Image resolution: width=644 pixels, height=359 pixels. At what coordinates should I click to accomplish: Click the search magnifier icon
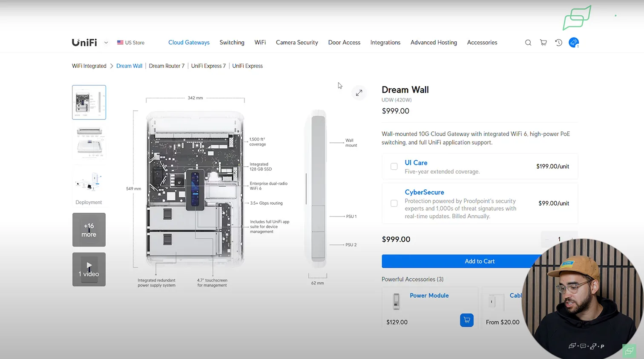coord(528,43)
